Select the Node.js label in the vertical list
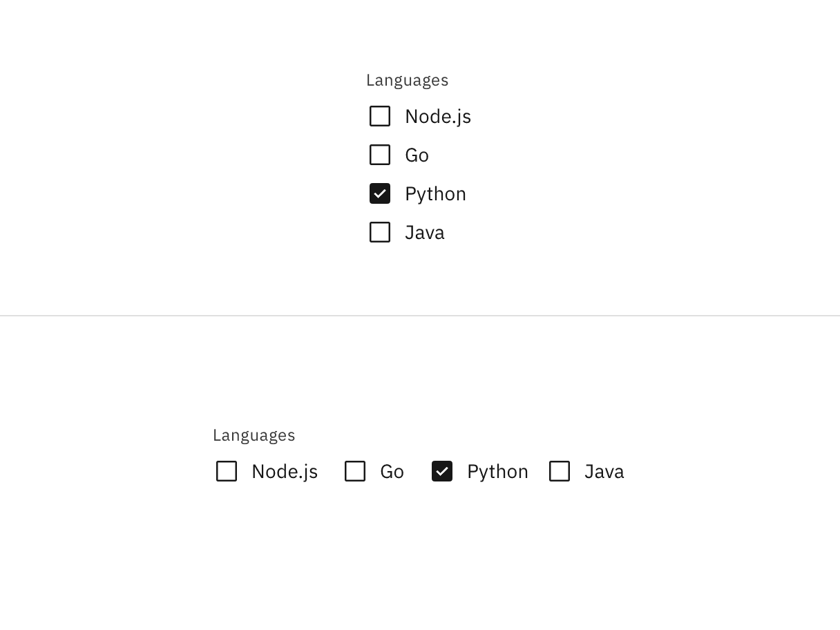The height and width of the screenshot is (630, 840). coord(438,116)
